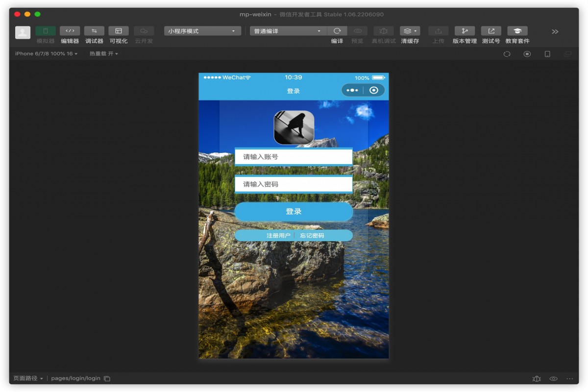Viewport: 588px width, 392px height.
Task: Click the bug icon in the status bar
Action: point(537,379)
